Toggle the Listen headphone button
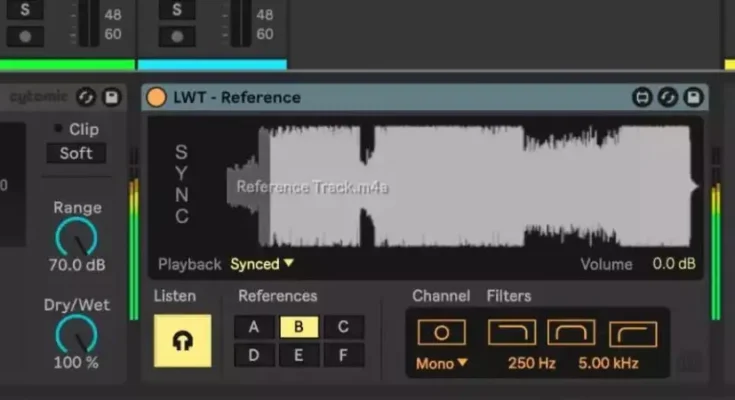Screen dimensions: 735x400 pyautogui.click(x=182, y=340)
